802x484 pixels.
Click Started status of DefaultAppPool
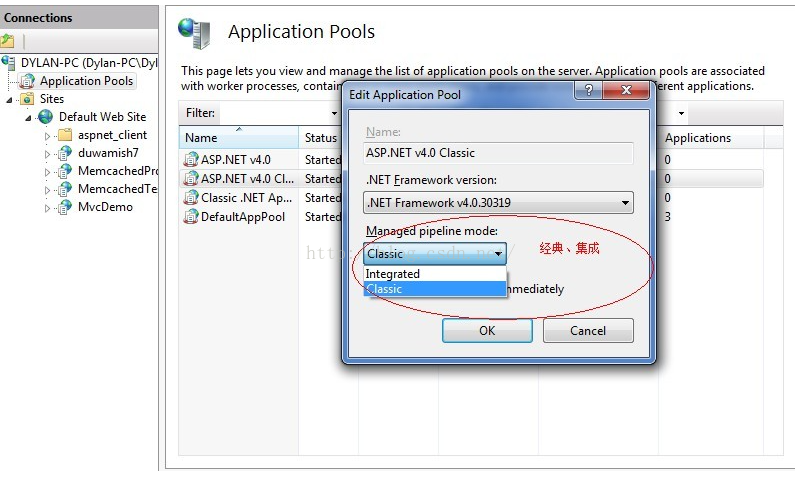[323, 217]
